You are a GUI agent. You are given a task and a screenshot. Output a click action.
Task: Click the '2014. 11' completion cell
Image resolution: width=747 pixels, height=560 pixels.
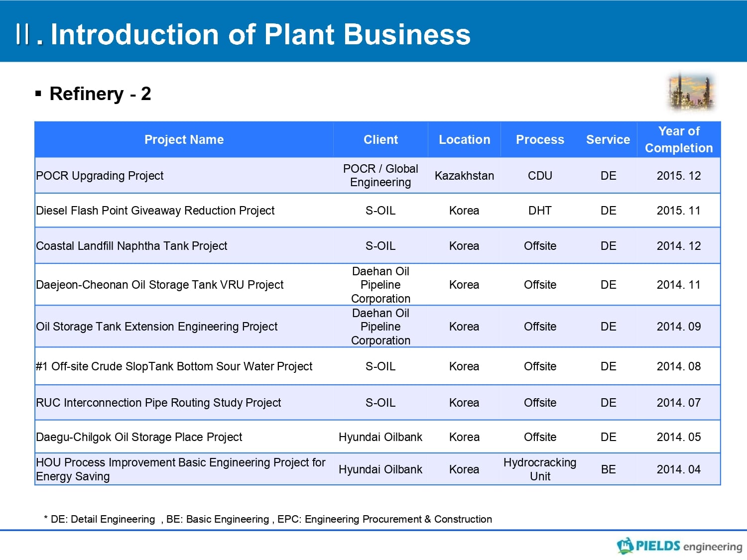(678, 285)
